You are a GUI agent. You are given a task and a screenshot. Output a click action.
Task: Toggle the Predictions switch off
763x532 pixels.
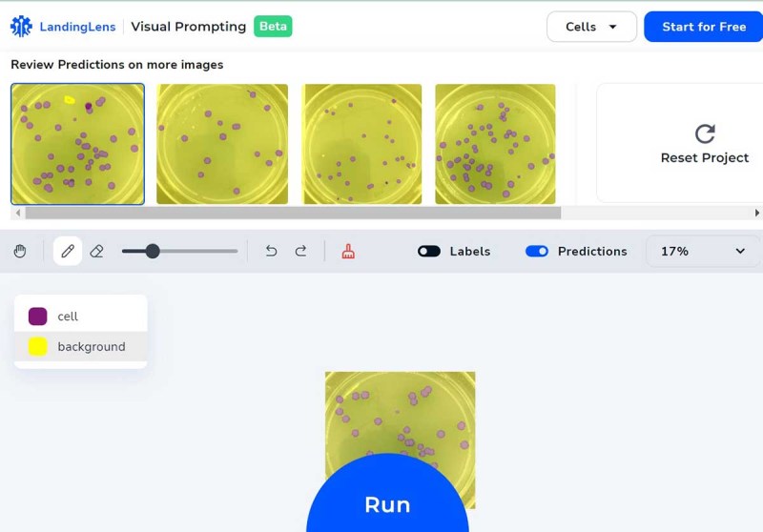[x=537, y=251]
